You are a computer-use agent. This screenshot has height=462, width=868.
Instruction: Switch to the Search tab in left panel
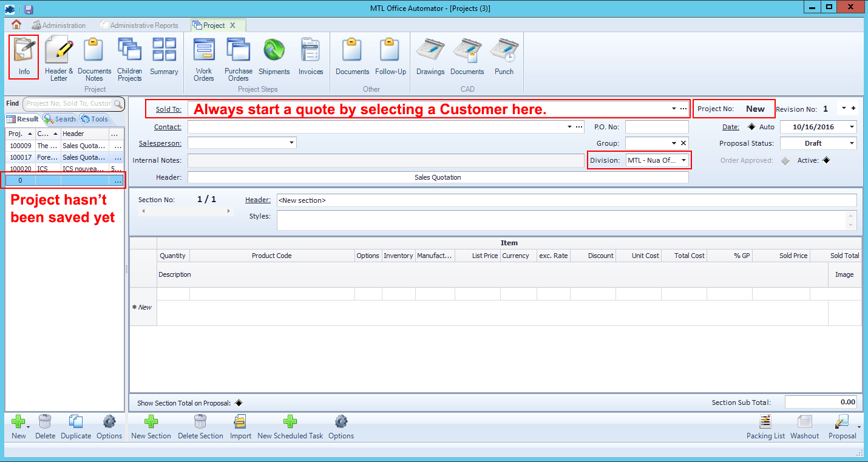pyautogui.click(x=60, y=119)
